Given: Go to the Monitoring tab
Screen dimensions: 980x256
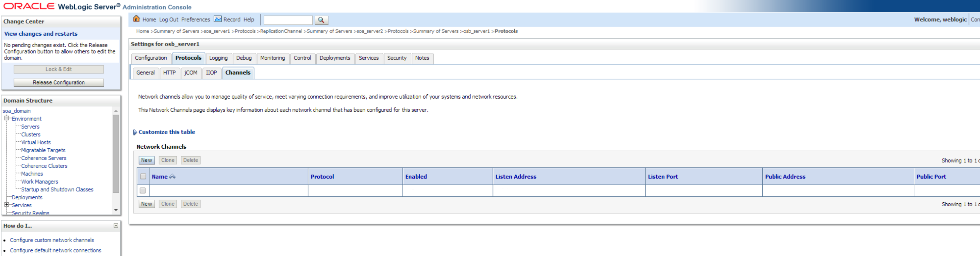Looking at the screenshot, I should tap(273, 58).
